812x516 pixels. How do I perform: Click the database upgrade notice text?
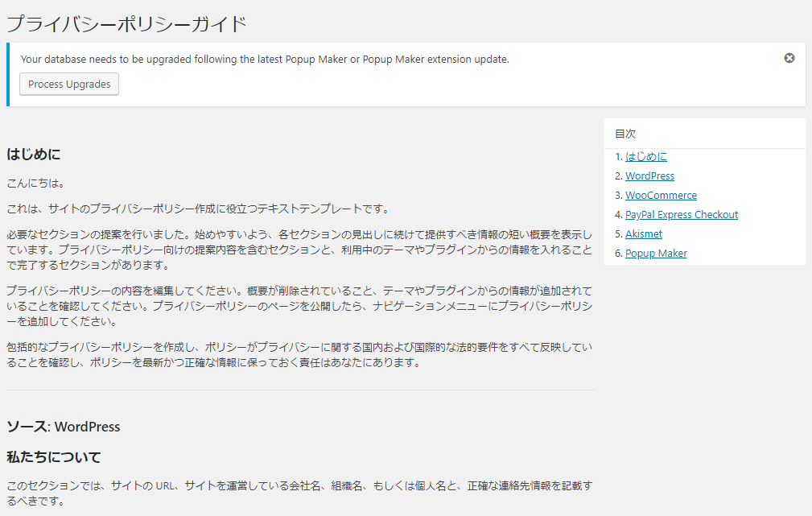[x=265, y=59]
